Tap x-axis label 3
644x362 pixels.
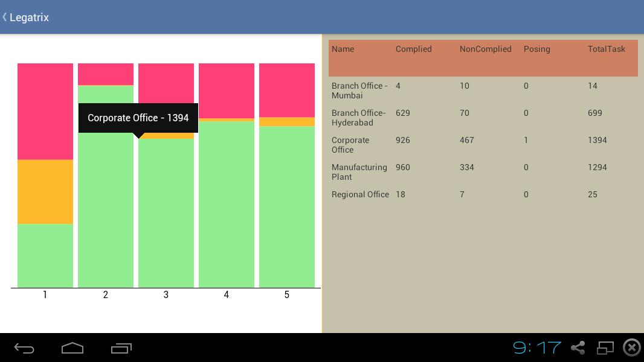[x=166, y=295]
